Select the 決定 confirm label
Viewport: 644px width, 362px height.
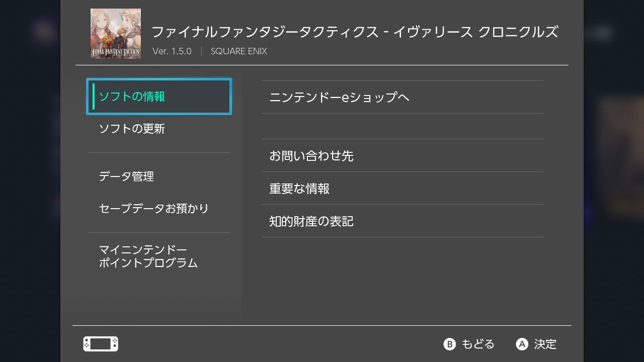pos(545,344)
